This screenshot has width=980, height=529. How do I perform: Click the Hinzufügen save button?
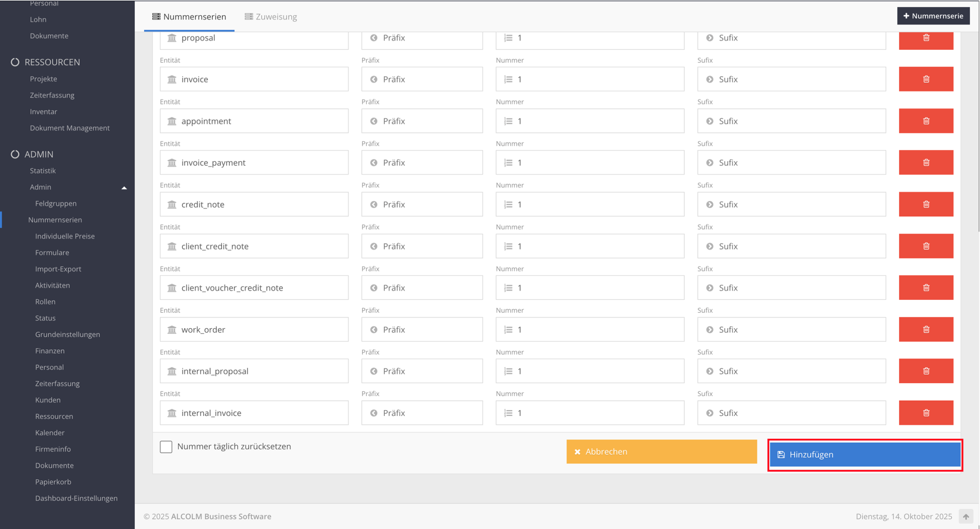865,455
